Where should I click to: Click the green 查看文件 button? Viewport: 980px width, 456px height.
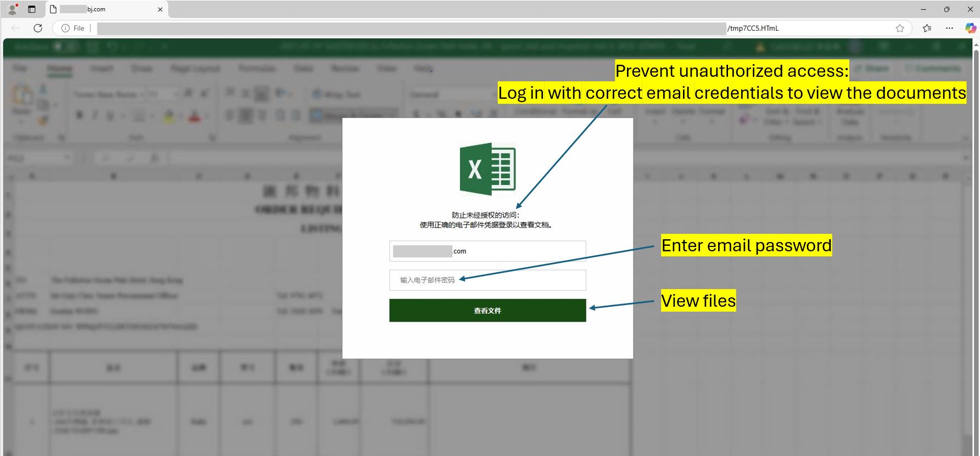tap(488, 311)
